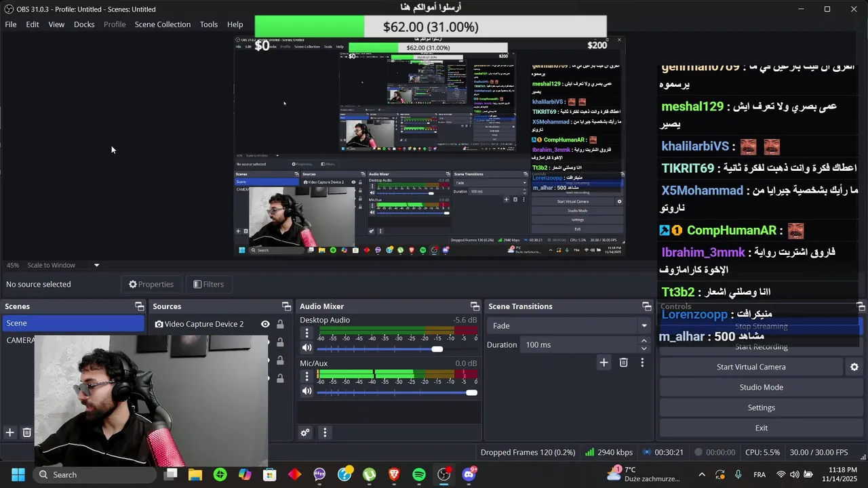Open the Edit menu
This screenshot has width=868, height=488.
coord(33,24)
